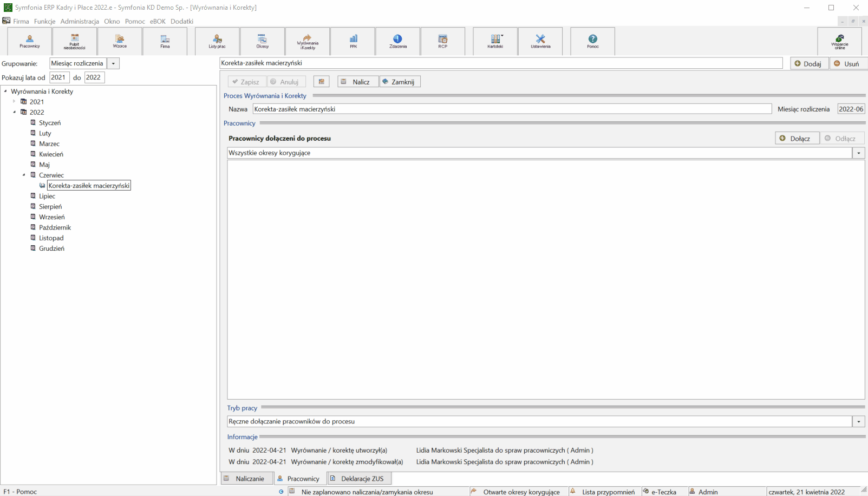This screenshot has width=868, height=496.
Task: Open Kartoteki from the toolbar
Action: (x=495, y=41)
